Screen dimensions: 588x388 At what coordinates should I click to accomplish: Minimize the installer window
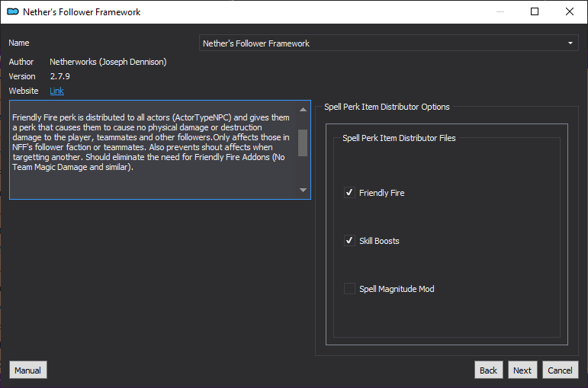tap(500, 11)
